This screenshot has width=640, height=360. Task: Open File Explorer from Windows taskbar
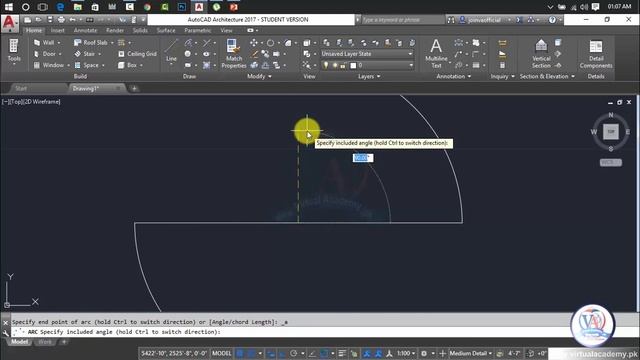point(78,7)
